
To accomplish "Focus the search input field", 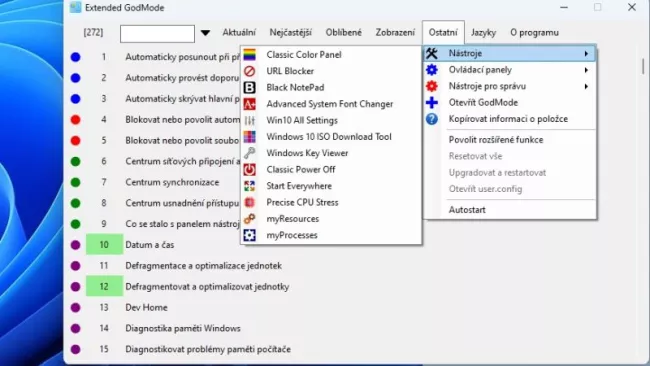I will (157, 34).
